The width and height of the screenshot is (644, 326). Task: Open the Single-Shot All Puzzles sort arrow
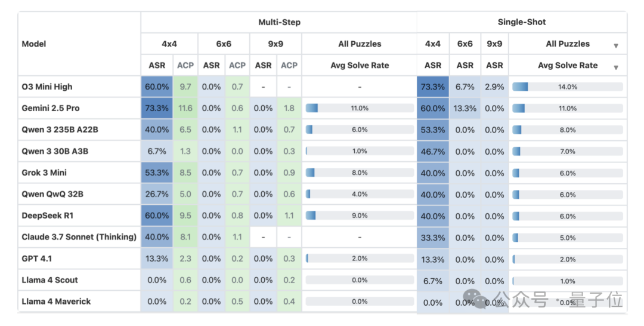pyautogui.click(x=615, y=46)
